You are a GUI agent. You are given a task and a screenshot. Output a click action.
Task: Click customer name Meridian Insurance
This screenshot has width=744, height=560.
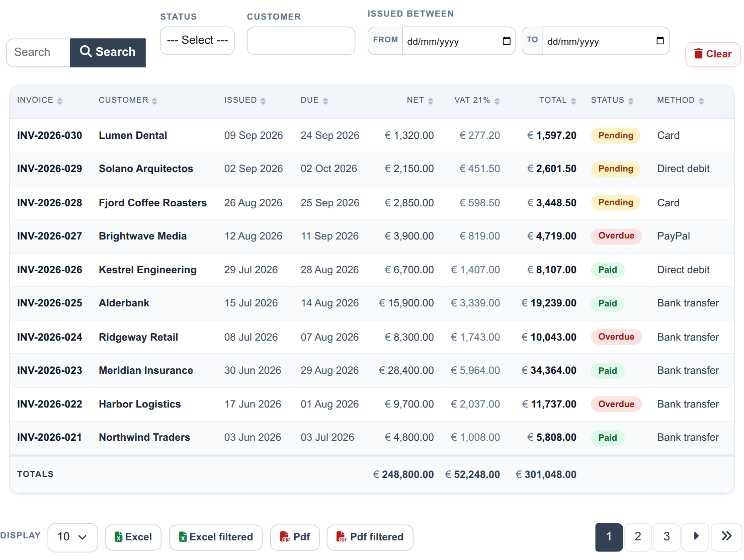click(146, 370)
